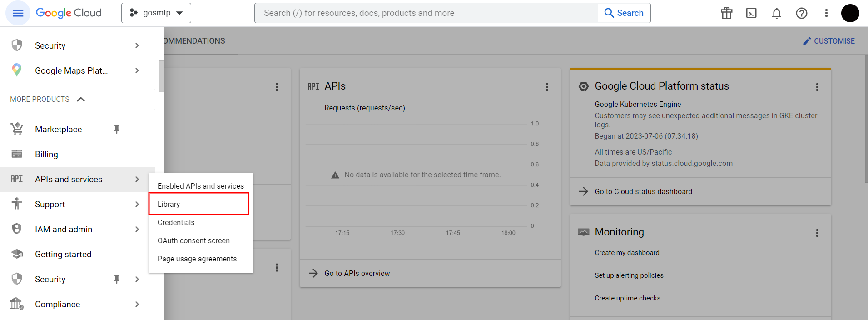The height and width of the screenshot is (320, 868).
Task: Expand the Compliance submenu chevron
Action: point(137,304)
